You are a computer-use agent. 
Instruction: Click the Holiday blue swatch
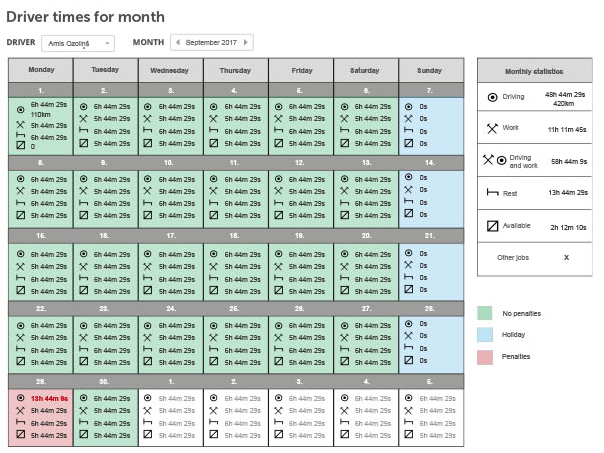485,334
